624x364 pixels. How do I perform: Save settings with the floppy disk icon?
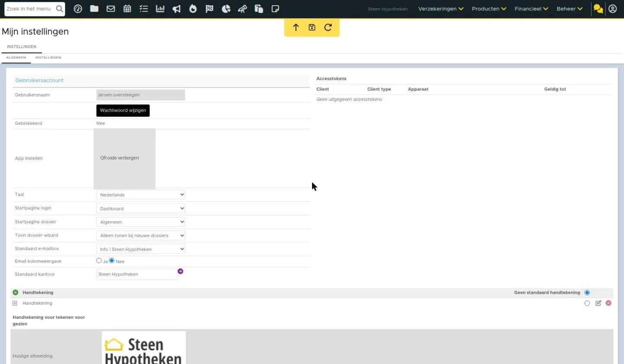(312, 27)
